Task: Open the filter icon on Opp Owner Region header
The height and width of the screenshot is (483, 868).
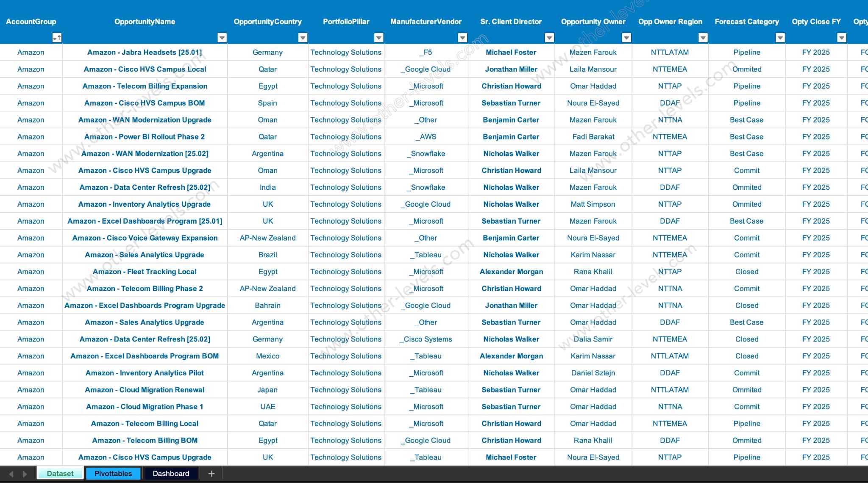Action: (x=703, y=38)
